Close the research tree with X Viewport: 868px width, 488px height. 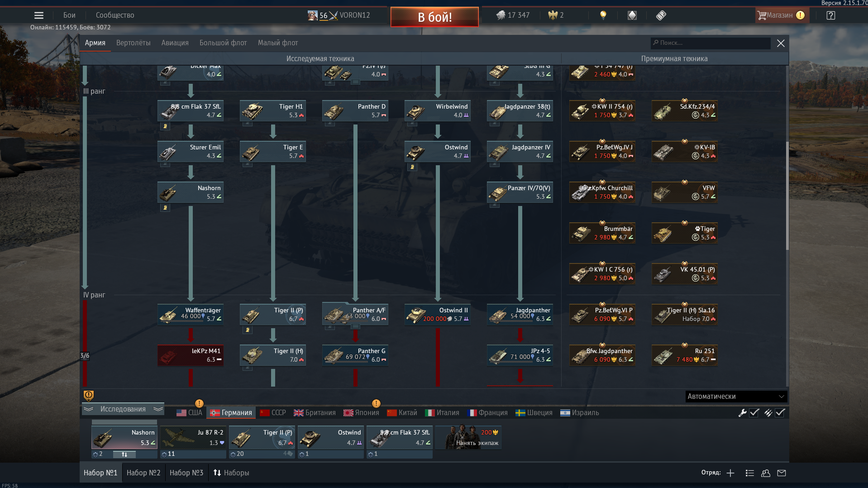(781, 43)
